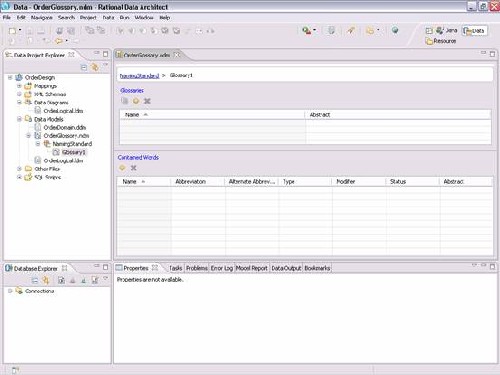
Task: Click the delete word X icon under Contained Words
Action: pos(133,168)
